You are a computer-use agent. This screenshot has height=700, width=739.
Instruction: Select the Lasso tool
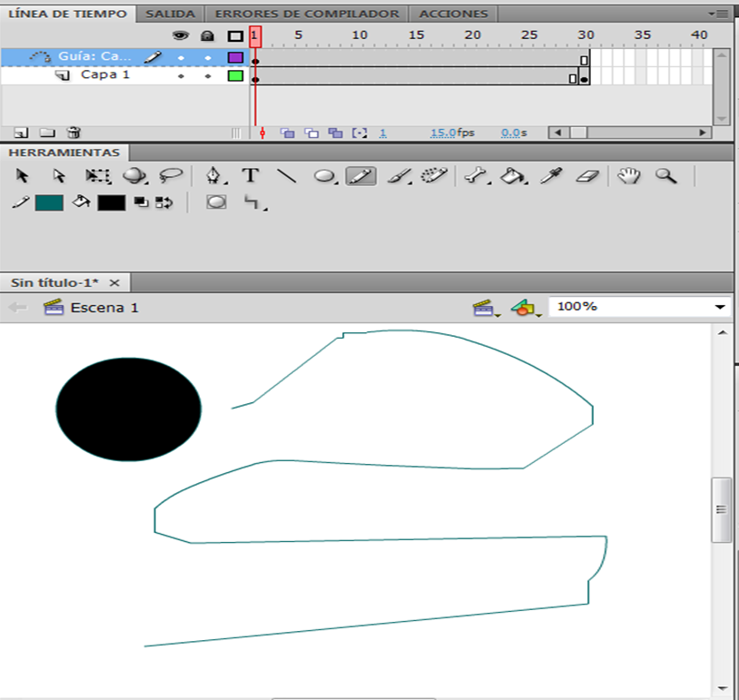click(x=171, y=176)
